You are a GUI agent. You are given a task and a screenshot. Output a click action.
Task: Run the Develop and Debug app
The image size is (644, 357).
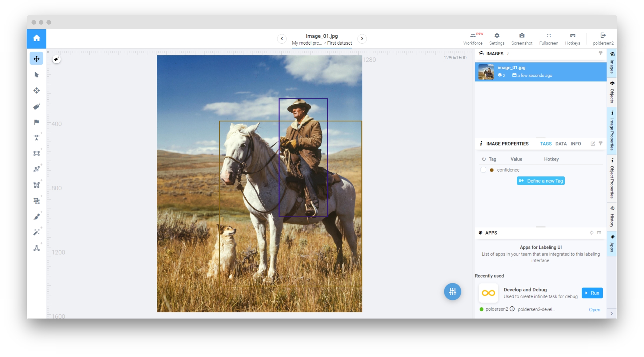pyautogui.click(x=592, y=293)
